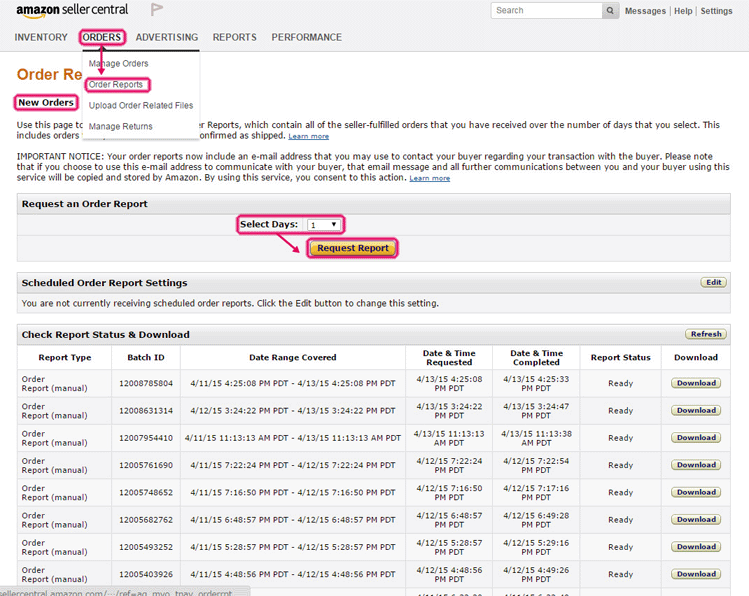Select the New Orders tab
This screenshot has width=749, height=596.
pos(46,103)
